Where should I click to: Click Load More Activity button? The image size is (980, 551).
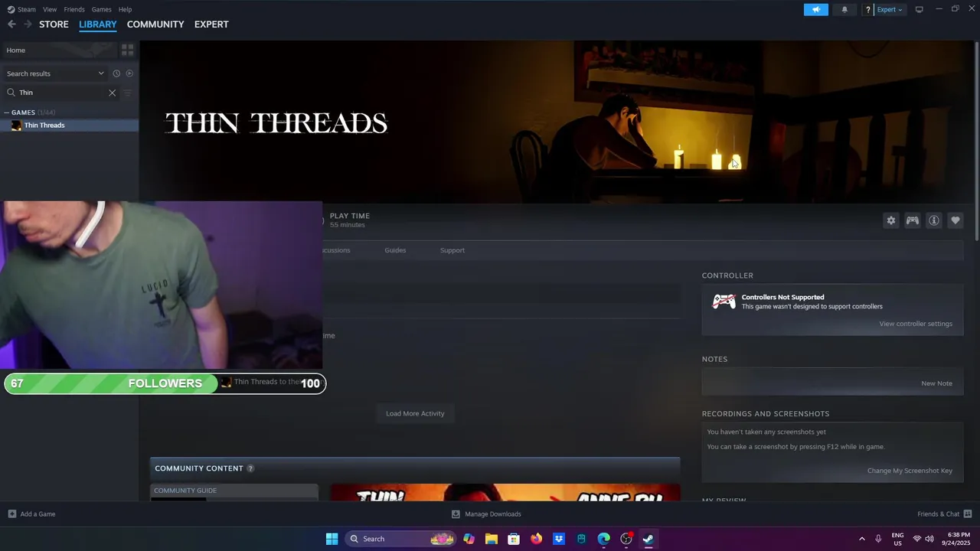pos(415,413)
